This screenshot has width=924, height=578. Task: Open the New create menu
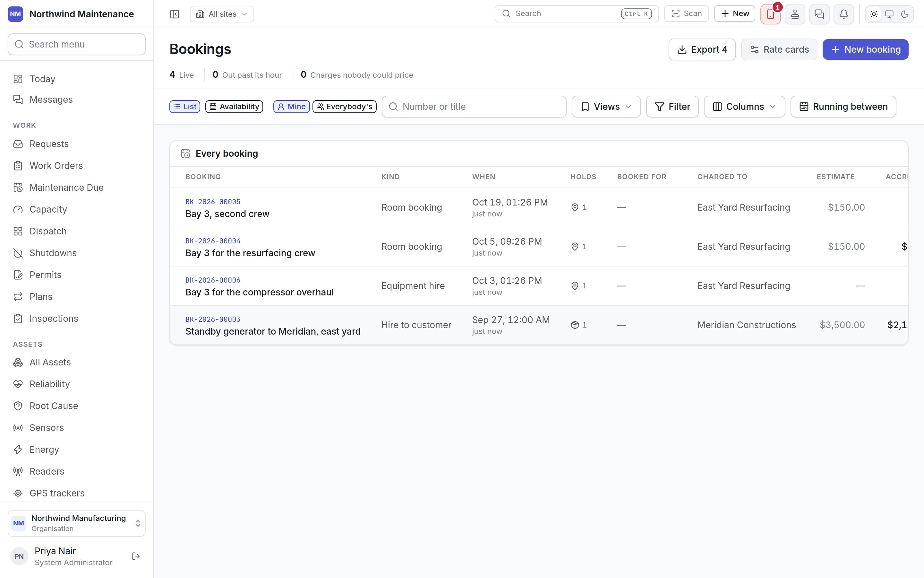click(735, 14)
